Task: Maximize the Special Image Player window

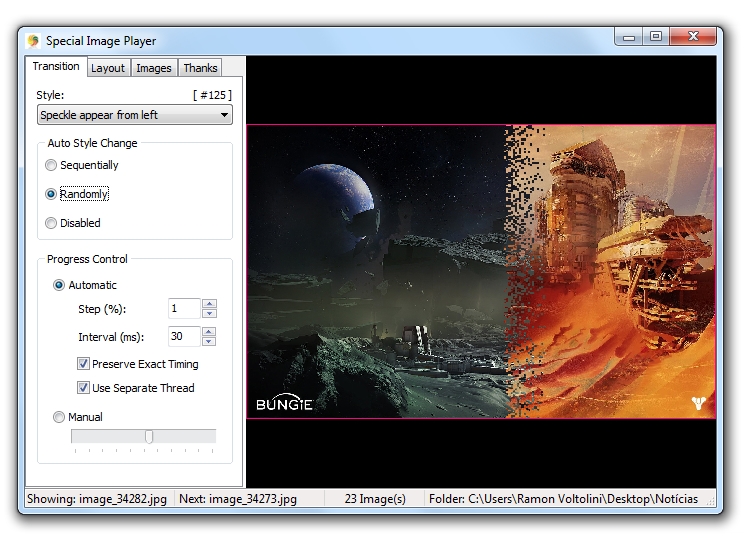Action: pyautogui.click(x=656, y=37)
